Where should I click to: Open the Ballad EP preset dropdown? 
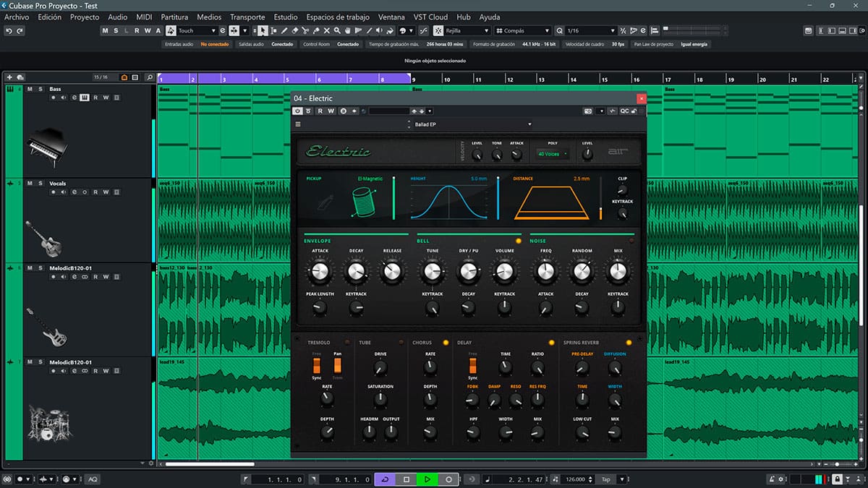coord(471,124)
